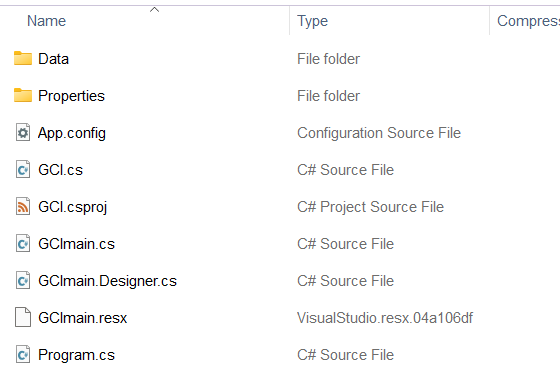The height and width of the screenshot is (377, 560).
Task: Click the blank GCImain.resx file icon
Action: [x=23, y=317]
